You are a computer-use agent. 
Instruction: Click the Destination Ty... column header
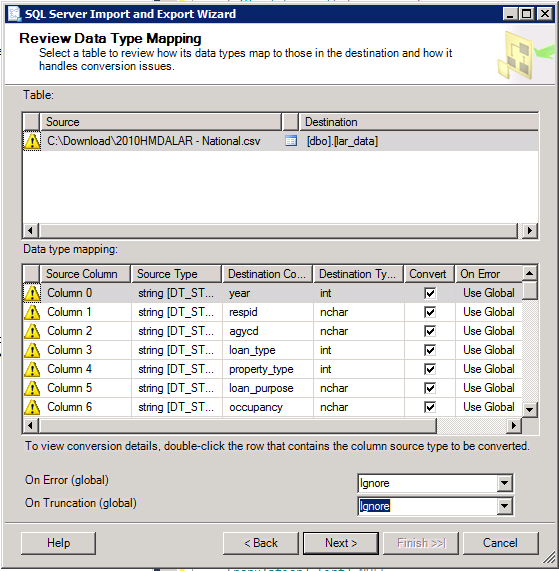pyautogui.click(x=358, y=274)
